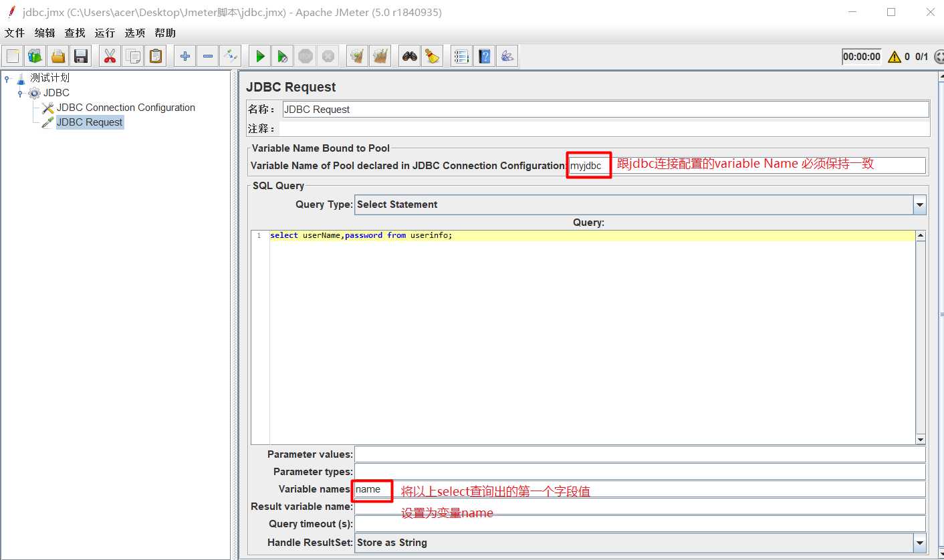Viewport: 944px width, 560px height.
Task: Click the Help question mark icon
Action: (485, 57)
